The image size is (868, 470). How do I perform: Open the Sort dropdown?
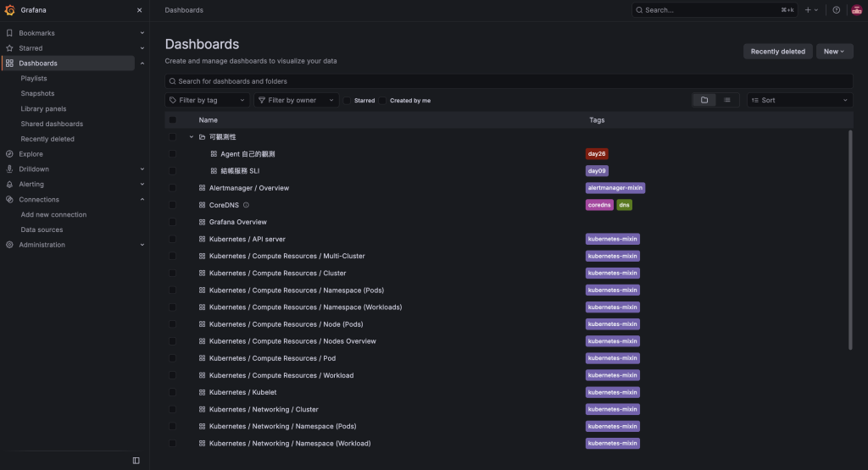coord(800,100)
